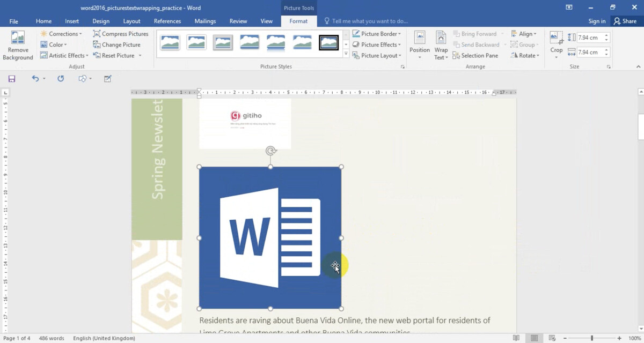This screenshot has height=343, width=644.
Task: Switch to Read Mode view
Action: click(x=516, y=338)
